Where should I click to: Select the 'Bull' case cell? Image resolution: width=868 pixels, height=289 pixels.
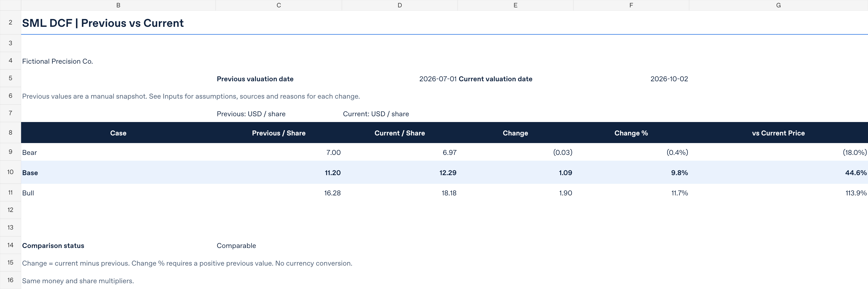[118, 193]
